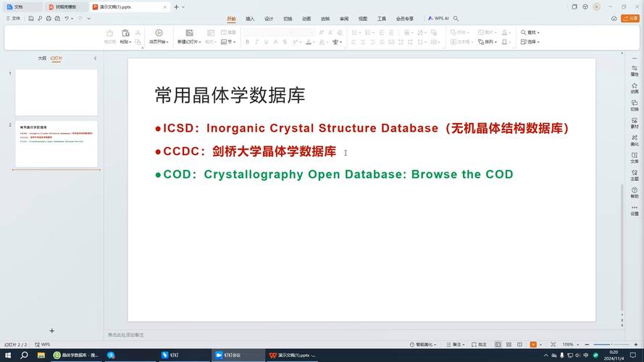This screenshot has height=362, width=644.
Task: Open the Help icon in right sidebar
Action: pos(635,193)
